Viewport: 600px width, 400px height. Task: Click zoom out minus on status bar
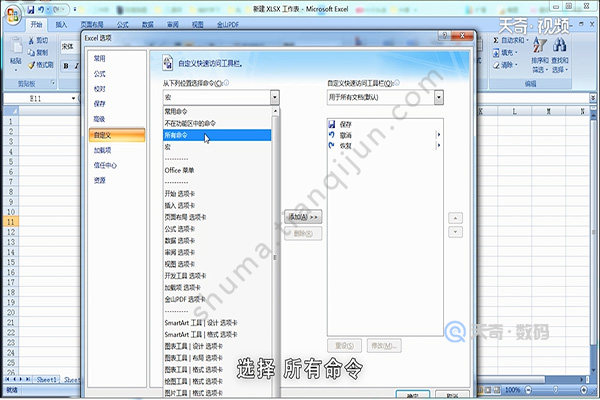pos(528,390)
